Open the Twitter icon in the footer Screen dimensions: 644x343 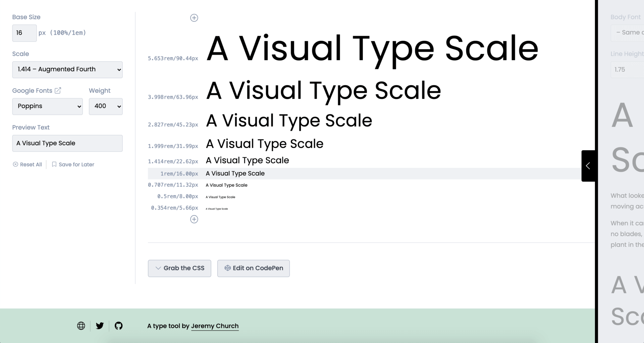tap(100, 326)
